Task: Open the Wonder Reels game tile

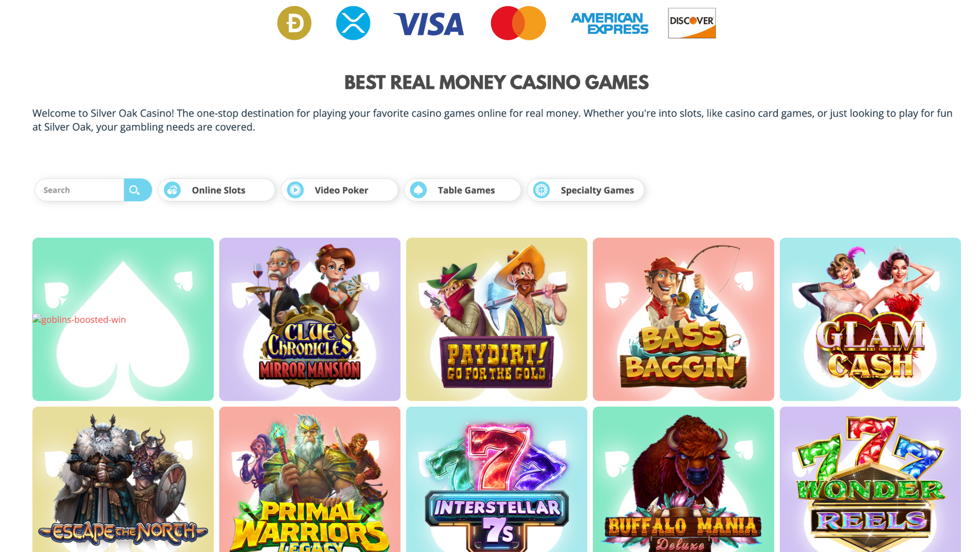Action: point(870,479)
